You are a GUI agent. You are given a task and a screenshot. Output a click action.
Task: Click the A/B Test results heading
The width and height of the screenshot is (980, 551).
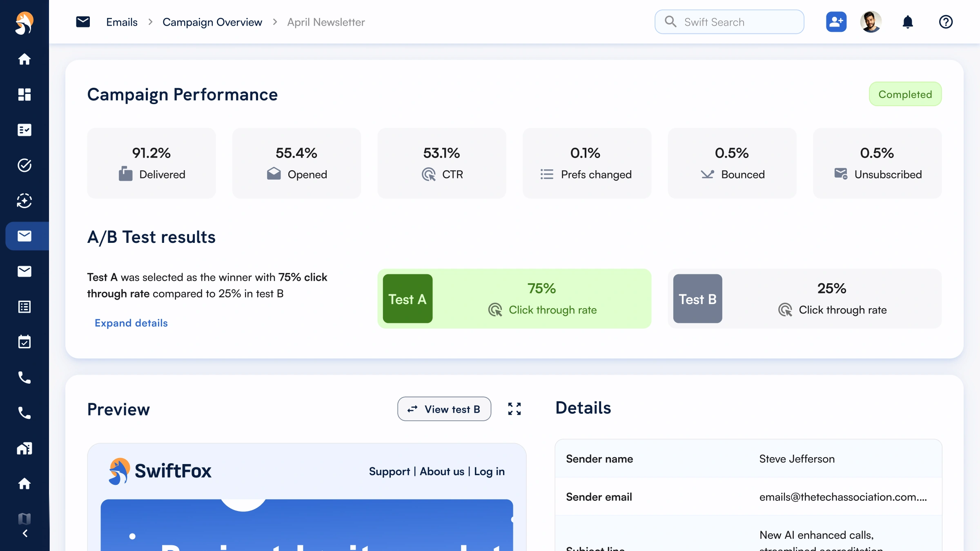pos(151,237)
